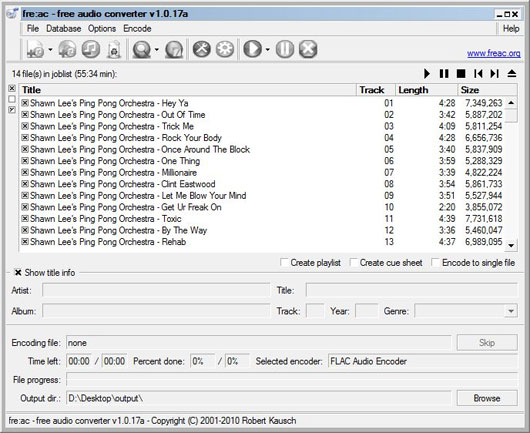Stop encoding with the toolbar X icon

click(x=308, y=49)
